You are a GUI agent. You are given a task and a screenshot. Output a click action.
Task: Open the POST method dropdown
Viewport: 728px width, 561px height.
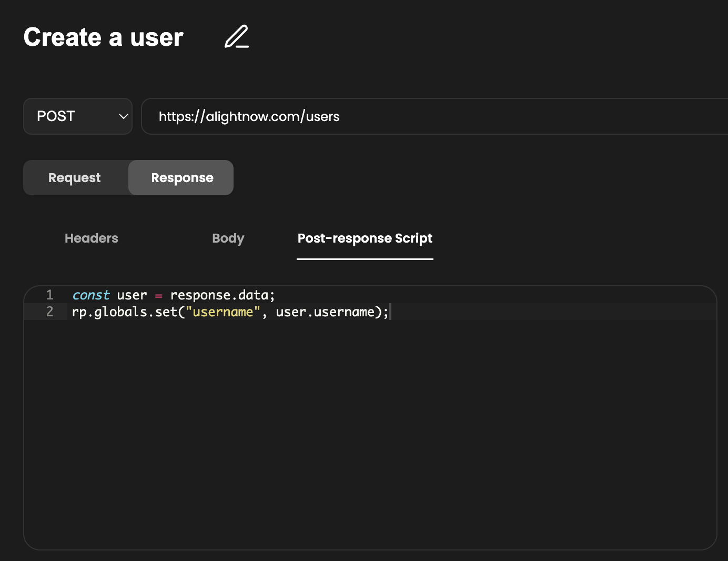pyautogui.click(x=78, y=116)
